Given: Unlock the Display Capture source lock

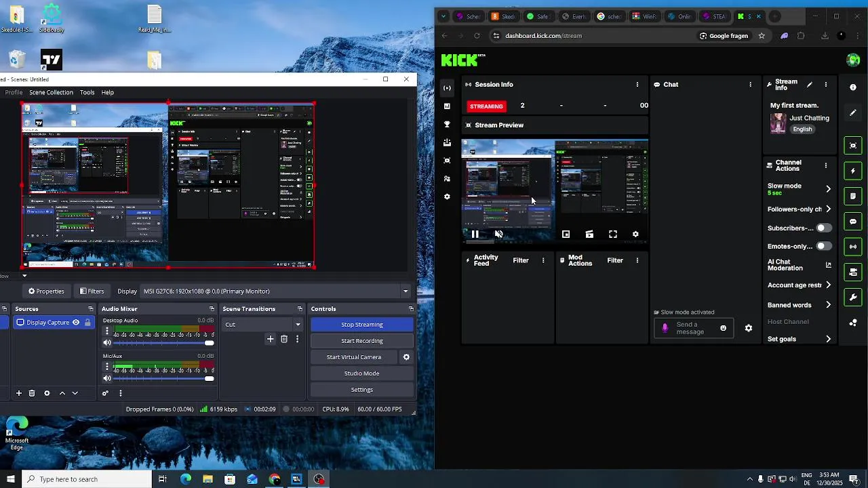Looking at the screenshot, I should point(87,323).
